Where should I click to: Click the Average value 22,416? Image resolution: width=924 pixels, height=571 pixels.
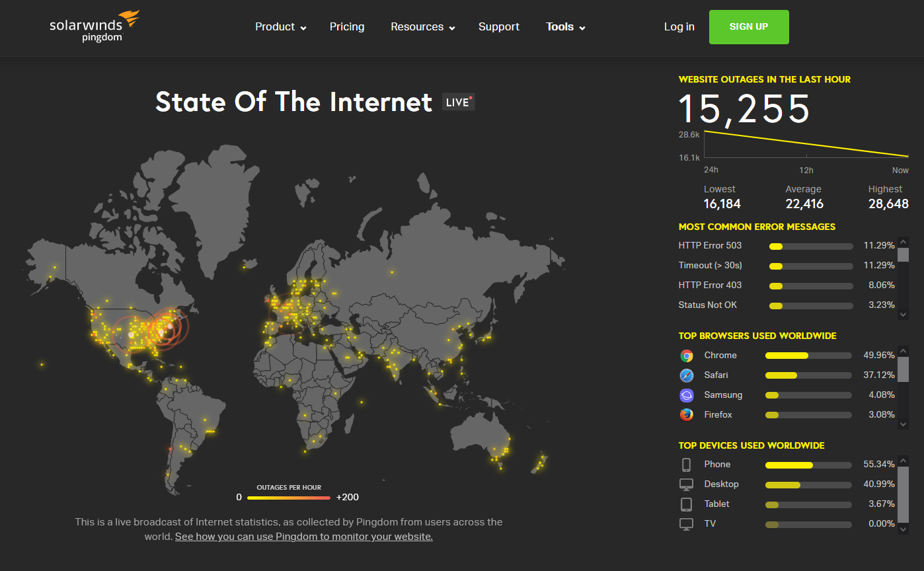click(x=804, y=204)
